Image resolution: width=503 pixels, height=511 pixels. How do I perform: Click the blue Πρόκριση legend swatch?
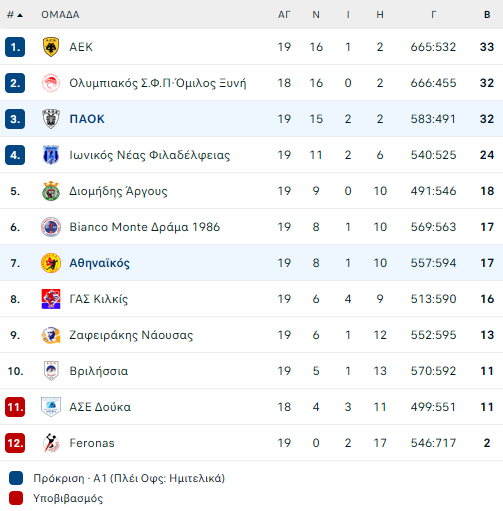coord(16,478)
